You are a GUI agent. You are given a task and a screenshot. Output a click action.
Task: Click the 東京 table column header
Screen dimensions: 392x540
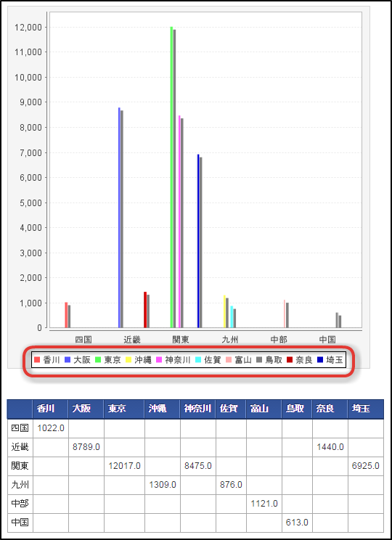tap(124, 409)
